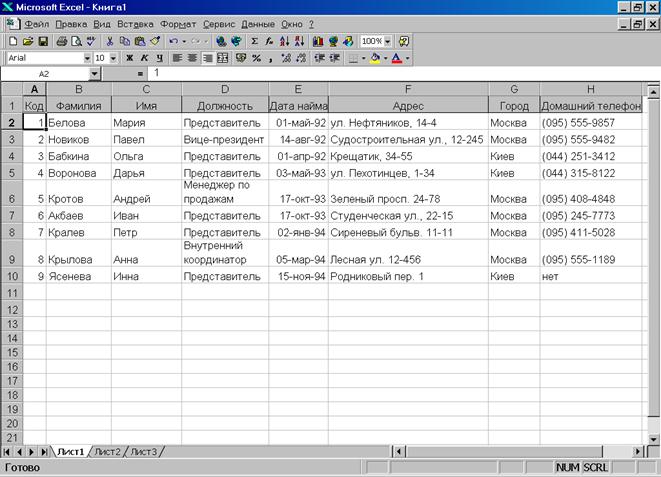Click the row 5 header
The width and height of the screenshot is (661, 477).
pyautogui.click(x=11, y=173)
